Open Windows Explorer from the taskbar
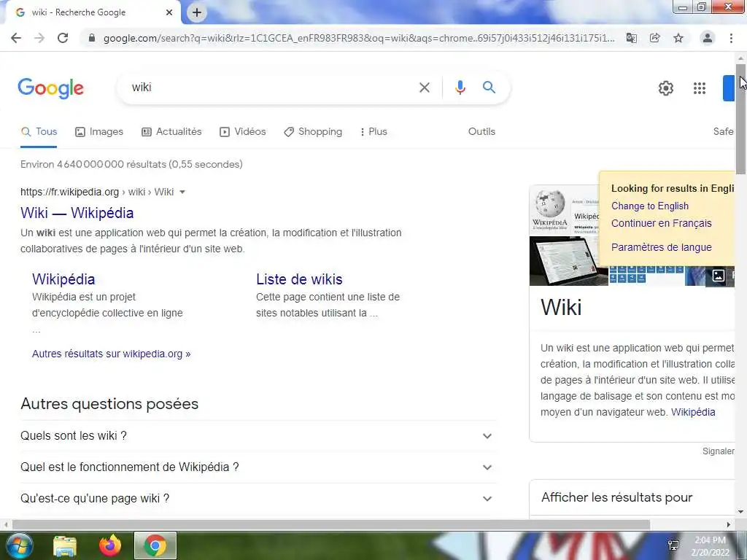Image resolution: width=747 pixels, height=560 pixels. pos(65,545)
